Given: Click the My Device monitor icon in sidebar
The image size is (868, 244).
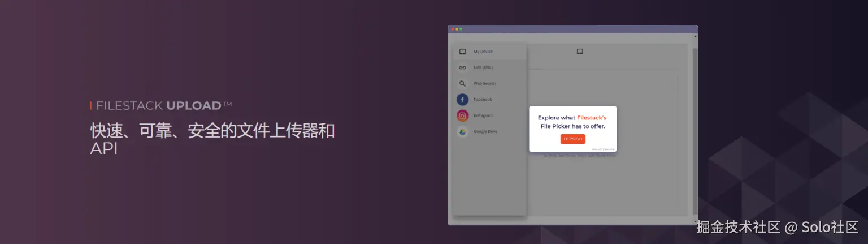Looking at the screenshot, I should (462, 52).
